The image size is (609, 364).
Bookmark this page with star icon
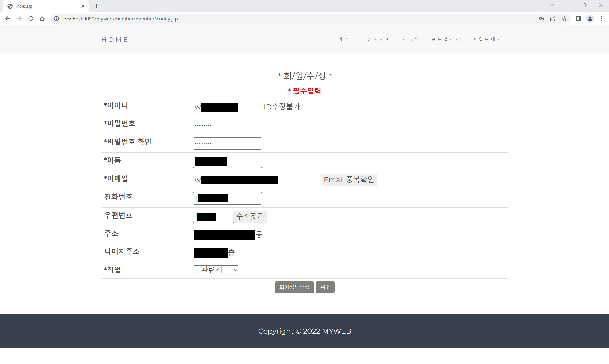pyautogui.click(x=564, y=19)
